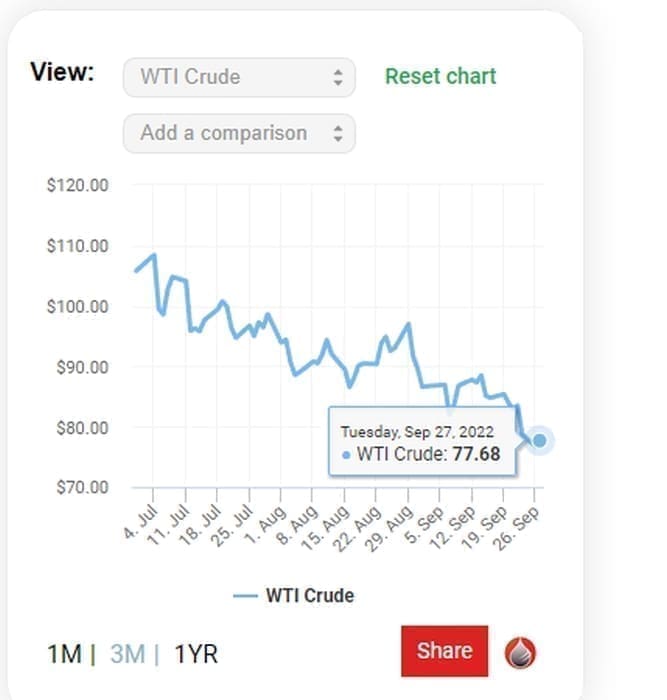This screenshot has width=667, height=700.
Task: Open the WTI Crude view dropdown
Action: [x=239, y=77]
